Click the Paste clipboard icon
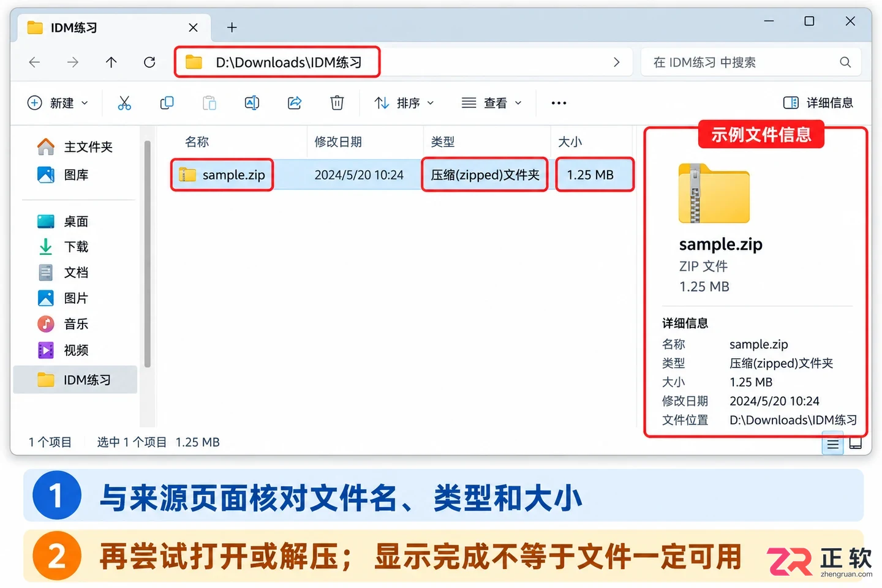 click(209, 103)
